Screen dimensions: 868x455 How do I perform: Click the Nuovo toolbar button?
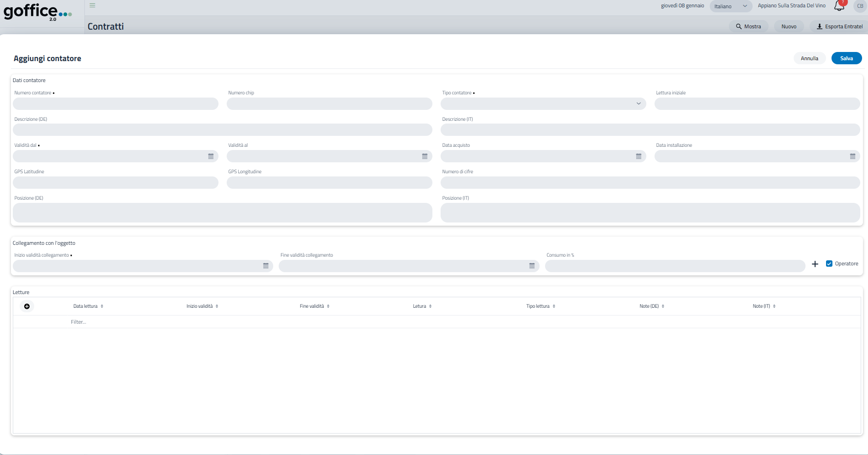click(789, 26)
